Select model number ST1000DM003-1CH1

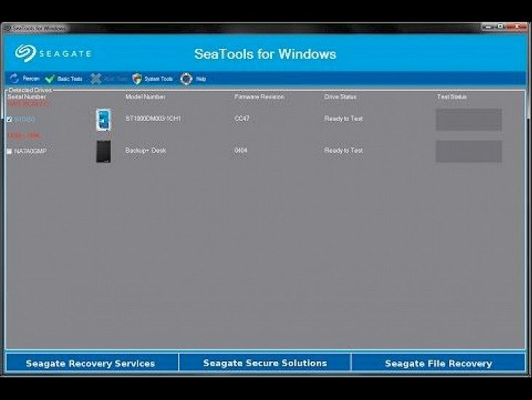point(153,119)
